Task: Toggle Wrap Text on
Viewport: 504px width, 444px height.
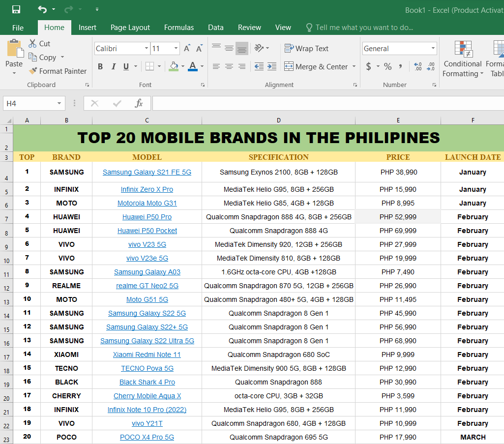Action: tap(306, 48)
